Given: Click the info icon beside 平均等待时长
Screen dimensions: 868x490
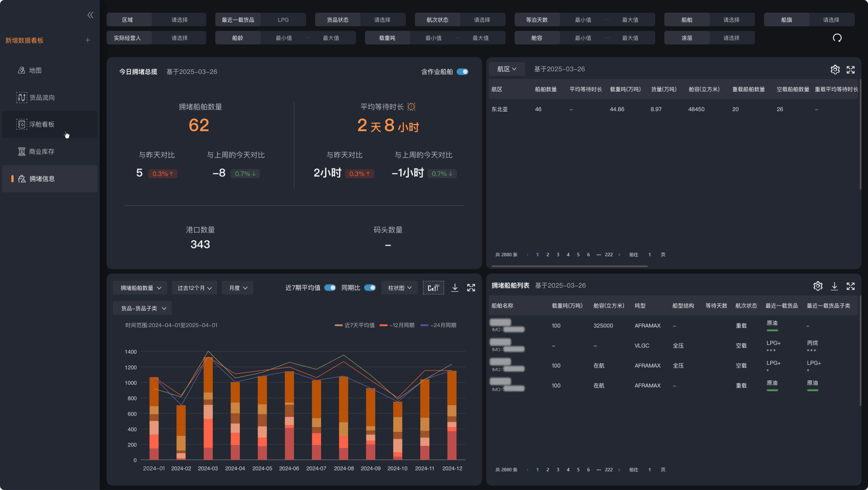Looking at the screenshot, I should tap(411, 107).
